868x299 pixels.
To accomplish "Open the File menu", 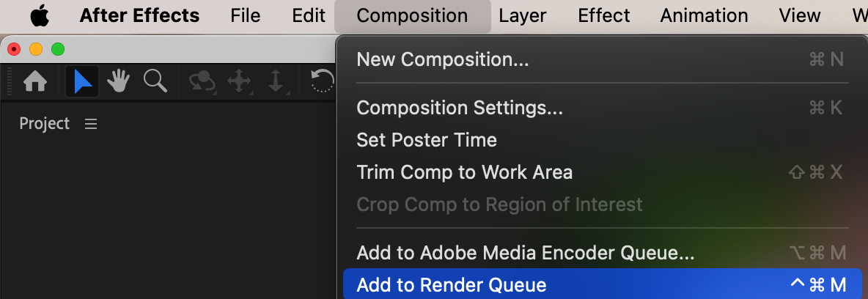I will pos(246,15).
